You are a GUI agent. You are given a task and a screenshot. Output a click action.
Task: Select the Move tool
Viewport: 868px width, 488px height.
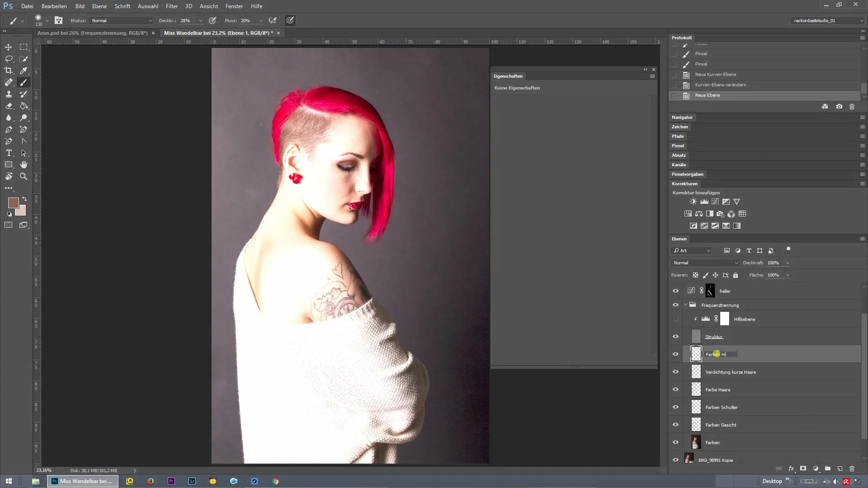point(9,47)
